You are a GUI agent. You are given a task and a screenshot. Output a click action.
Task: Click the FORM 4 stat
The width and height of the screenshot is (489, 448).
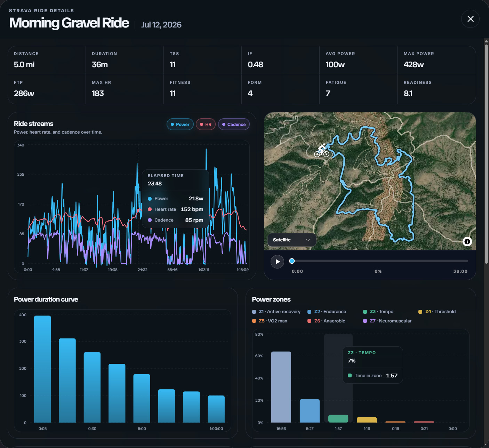[280, 89]
